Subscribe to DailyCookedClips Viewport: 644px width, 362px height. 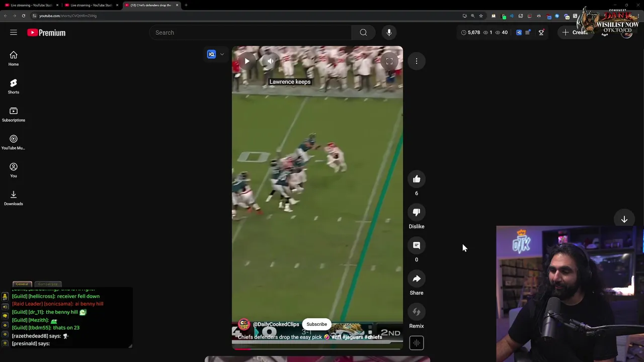pyautogui.click(x=317, y=324)
